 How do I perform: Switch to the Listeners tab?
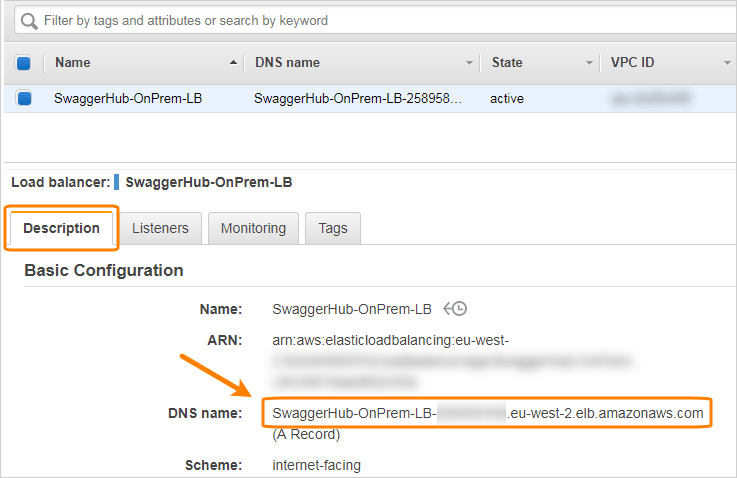[x=160, y=228]
